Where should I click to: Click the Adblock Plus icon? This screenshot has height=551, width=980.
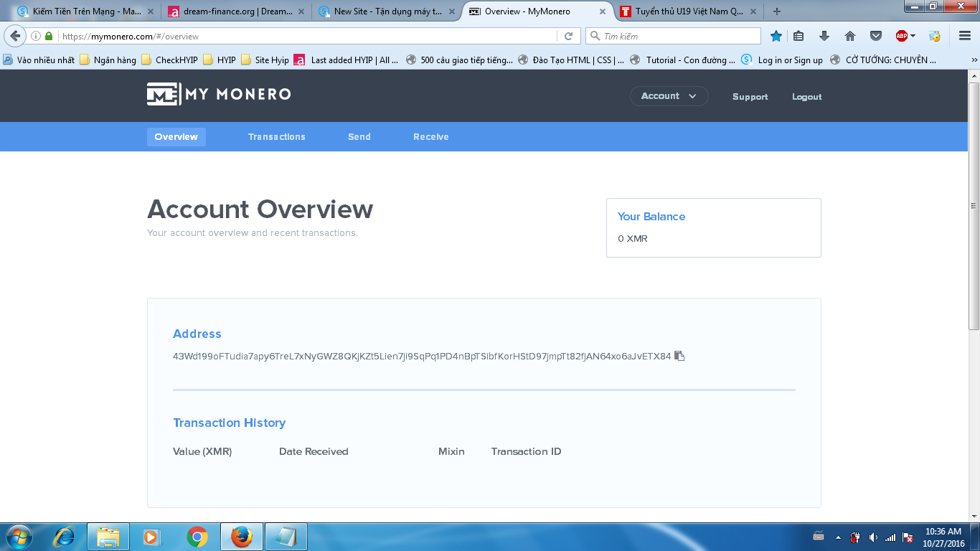[902, 36]
